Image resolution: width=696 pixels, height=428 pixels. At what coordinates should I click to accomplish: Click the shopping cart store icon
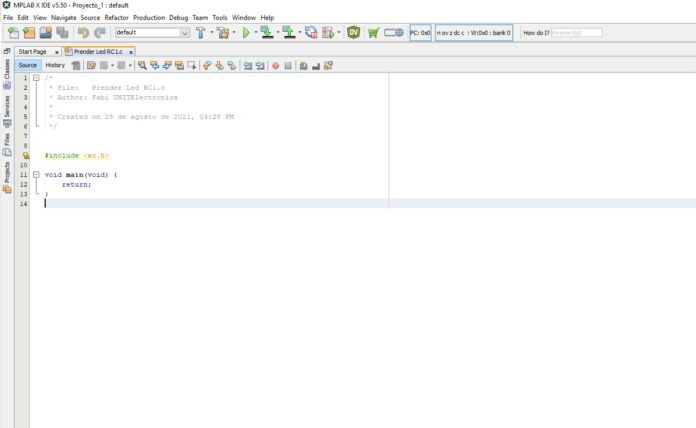point(373,33)
